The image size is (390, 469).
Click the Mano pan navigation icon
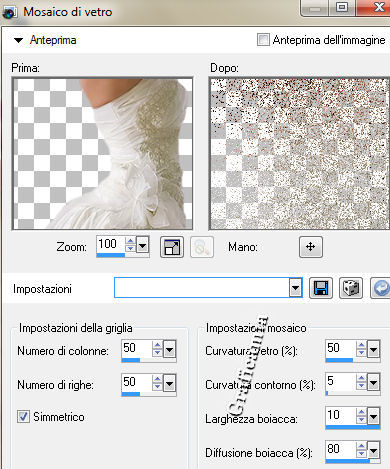[x=311, y=247]
